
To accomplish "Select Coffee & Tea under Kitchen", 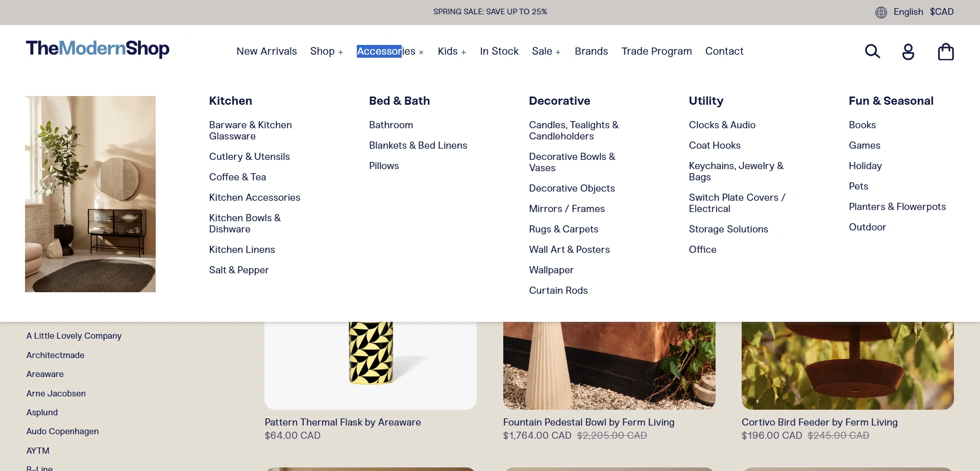I will click(237, 177).
